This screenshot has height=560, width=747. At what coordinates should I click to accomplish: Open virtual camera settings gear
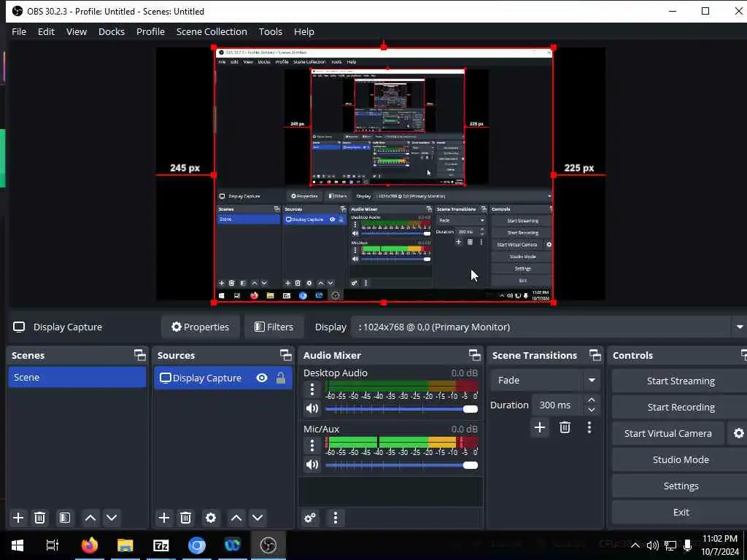coord(738,433)
